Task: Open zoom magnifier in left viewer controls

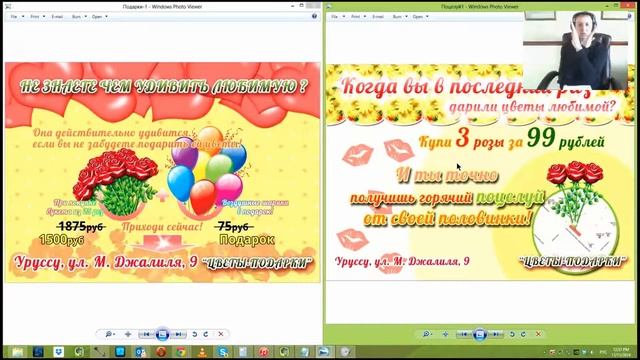Action: point(109,334)
